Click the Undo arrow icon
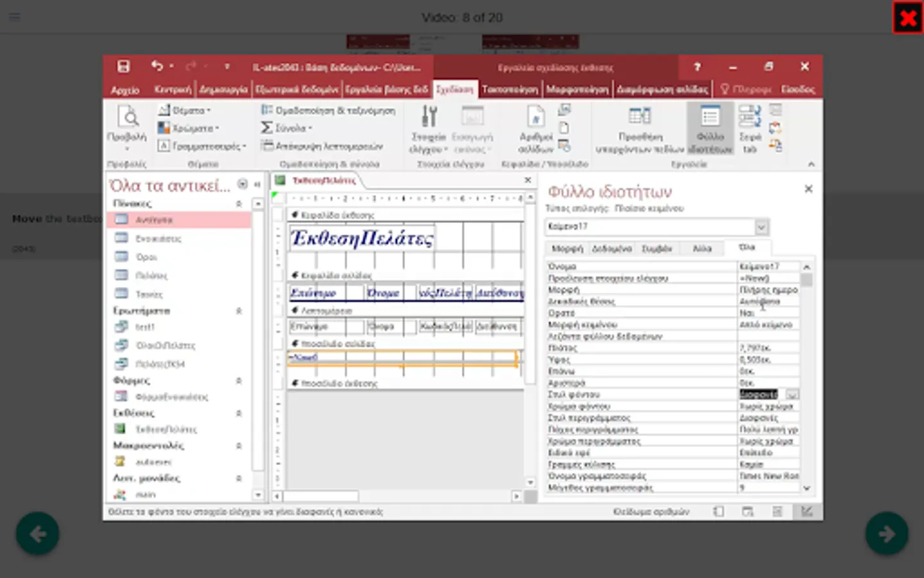The width and height of the screenshot is (924, 578). (157, 66)
